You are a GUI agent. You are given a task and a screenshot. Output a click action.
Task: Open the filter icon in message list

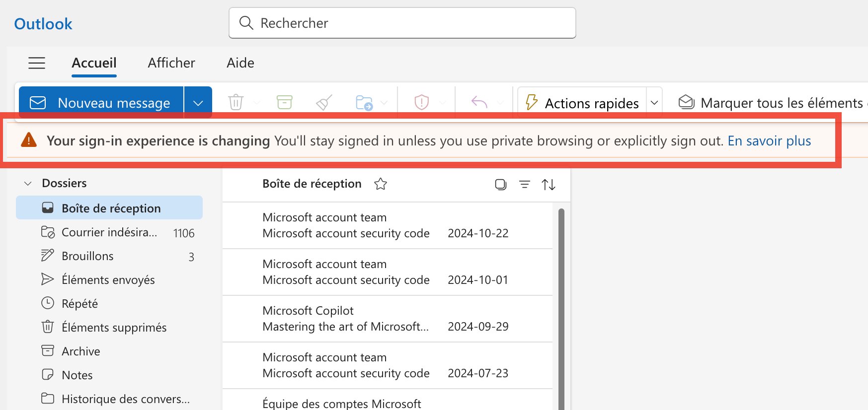(524, 185)
